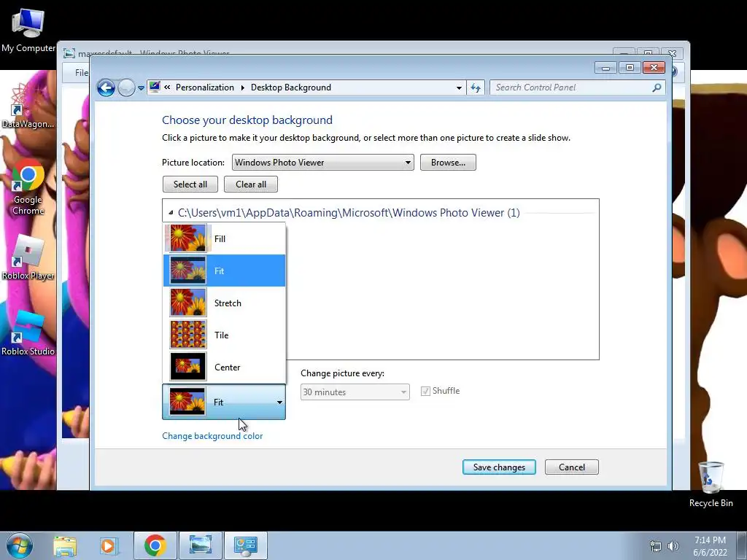This screenshot has height=560, width=747.
Task: Open File menu in Photo Viewer window
Action: click(82, 72)
